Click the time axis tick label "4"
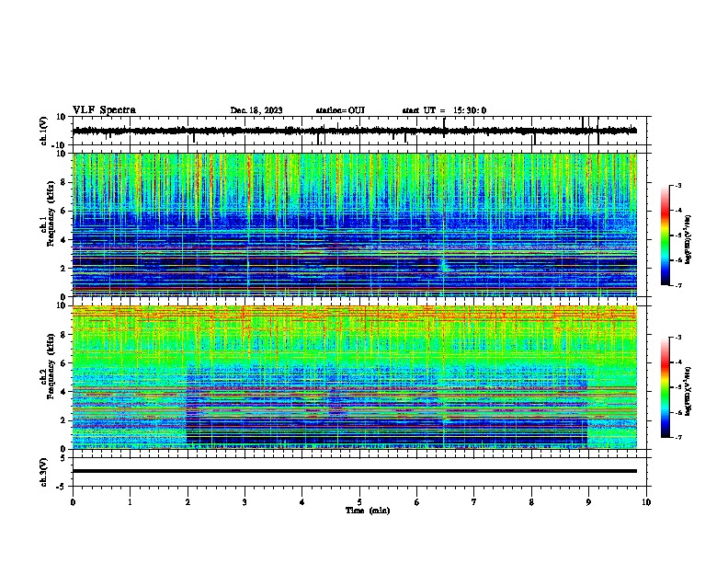Viewport: 728px width, 563px height. click(x=302, y=502)
